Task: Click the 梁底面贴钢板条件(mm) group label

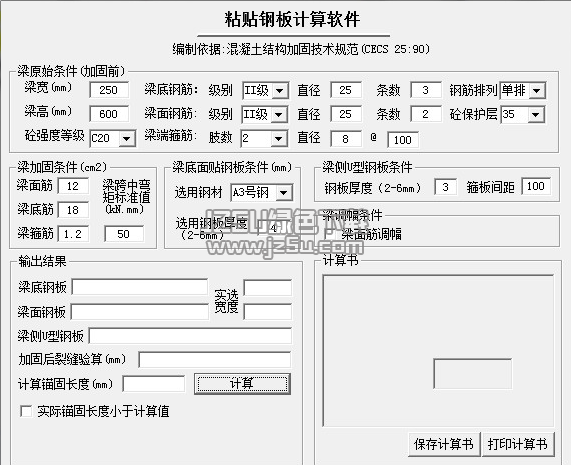Action: 232,167
